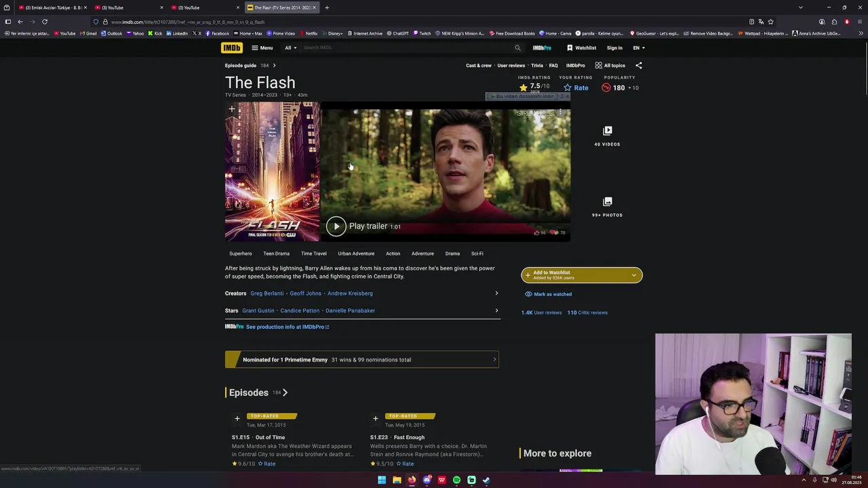The image size is (868, 488).
Task: Click the popularity trending icon
Action: (x=606, y=87)
